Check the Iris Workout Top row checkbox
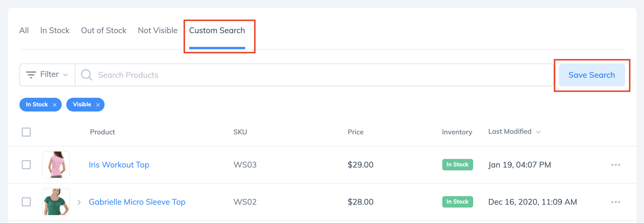 [x=26, y=165]
